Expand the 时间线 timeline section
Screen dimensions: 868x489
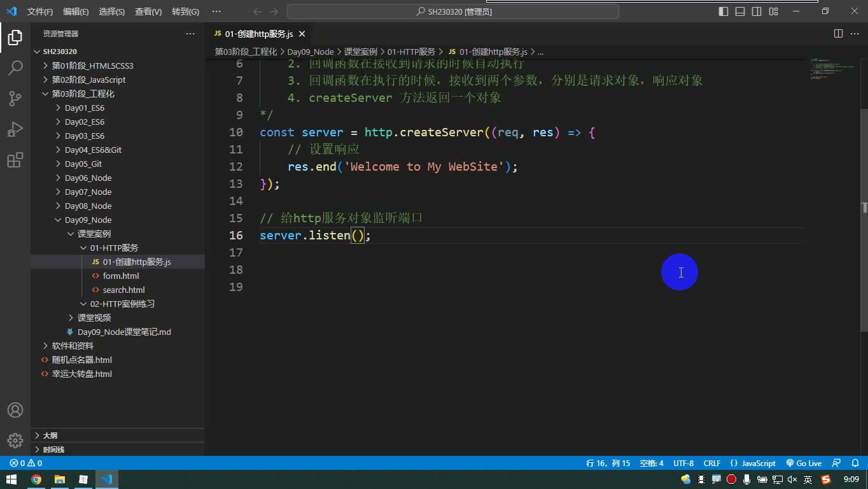(x=118, y=450)
